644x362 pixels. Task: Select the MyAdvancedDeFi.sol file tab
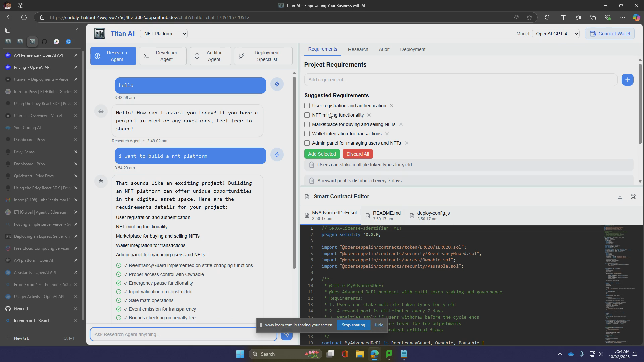pos(330,216)
